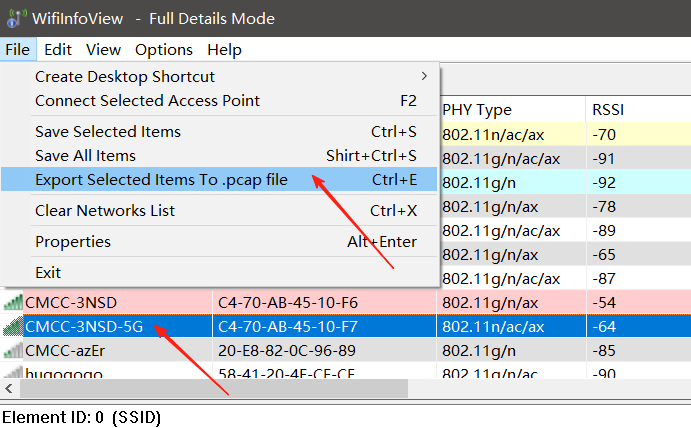This screenshot has width=691, height=428.
Task: Click RSSI value -54
Action: 604,303
